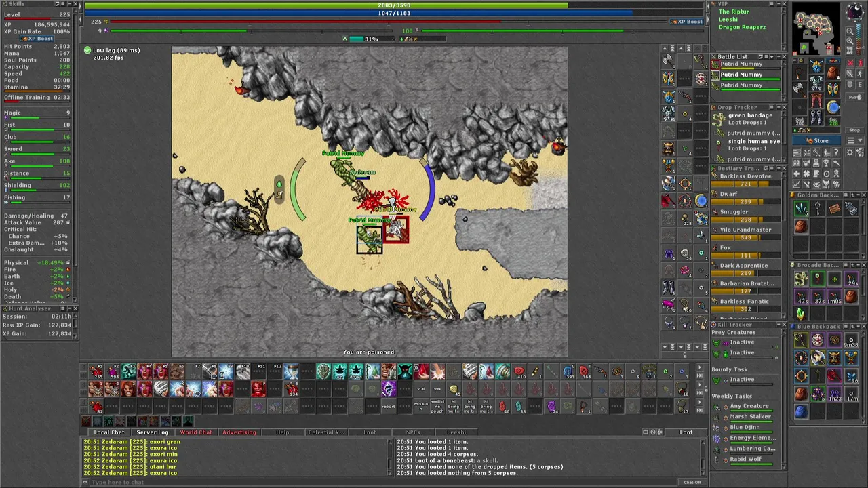Open the World Chat tab
This screenshot has width=868, height=488.
196,432
